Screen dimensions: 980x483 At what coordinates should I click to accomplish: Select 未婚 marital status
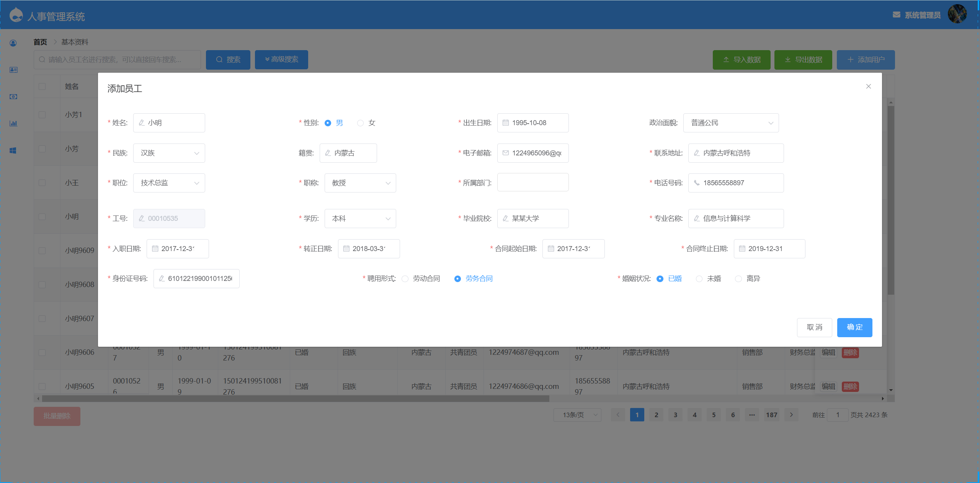pyautogui.click(x=699, y=279)
